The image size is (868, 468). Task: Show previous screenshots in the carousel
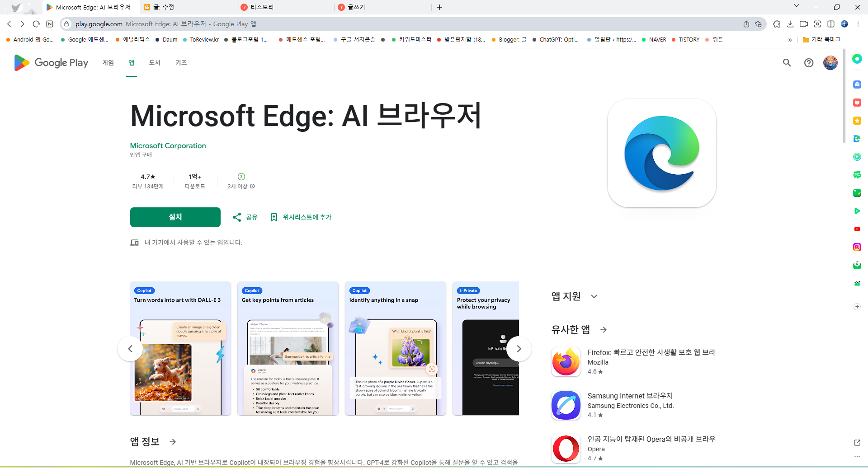(130, 349)
